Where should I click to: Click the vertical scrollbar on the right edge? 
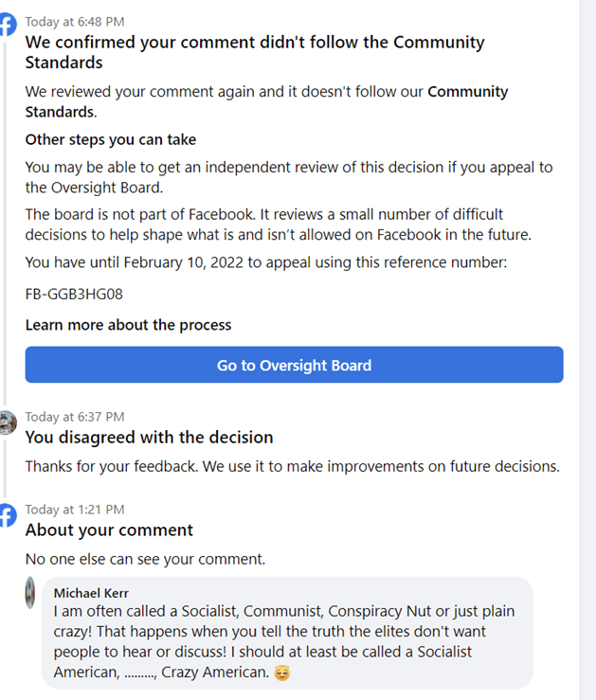coord(587,350)
